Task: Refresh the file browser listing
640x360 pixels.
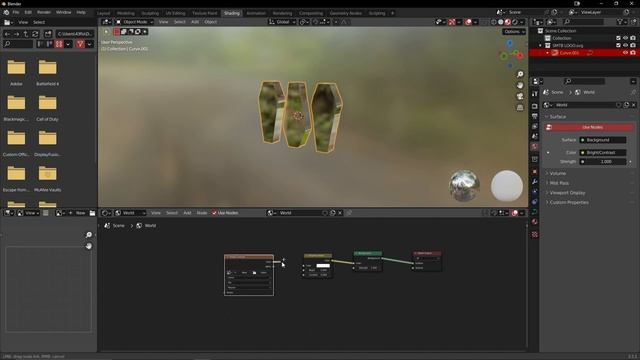Action: tap(35, 34)
